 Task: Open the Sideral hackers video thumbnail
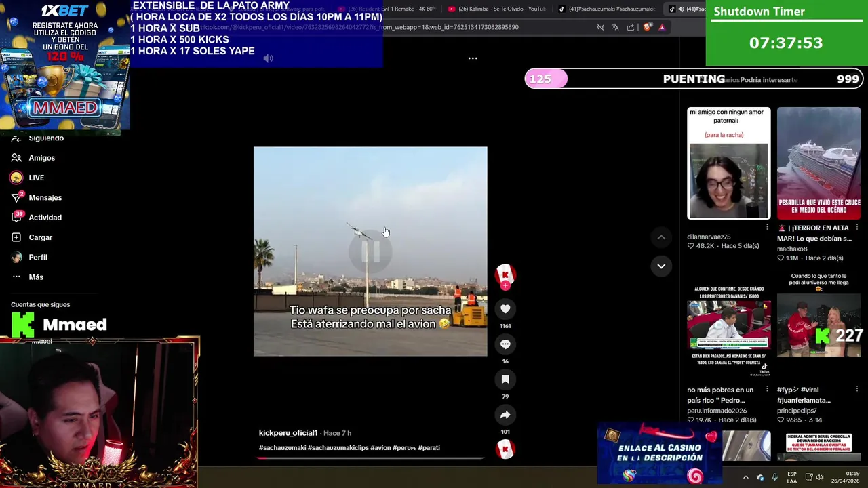point(818,445)
